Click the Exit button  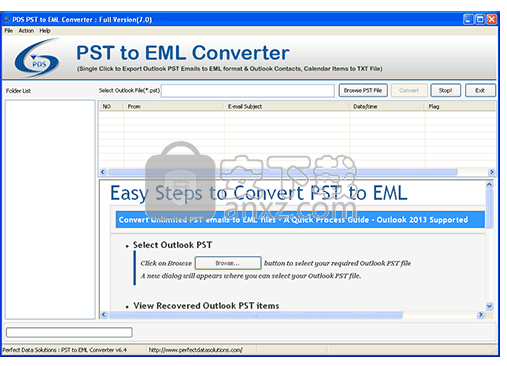coord(480,90)
